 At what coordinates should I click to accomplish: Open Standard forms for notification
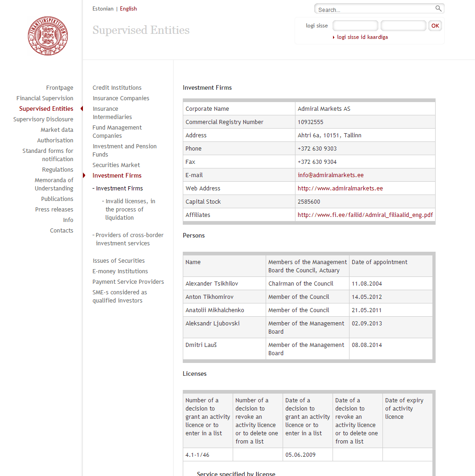(48, 155)
